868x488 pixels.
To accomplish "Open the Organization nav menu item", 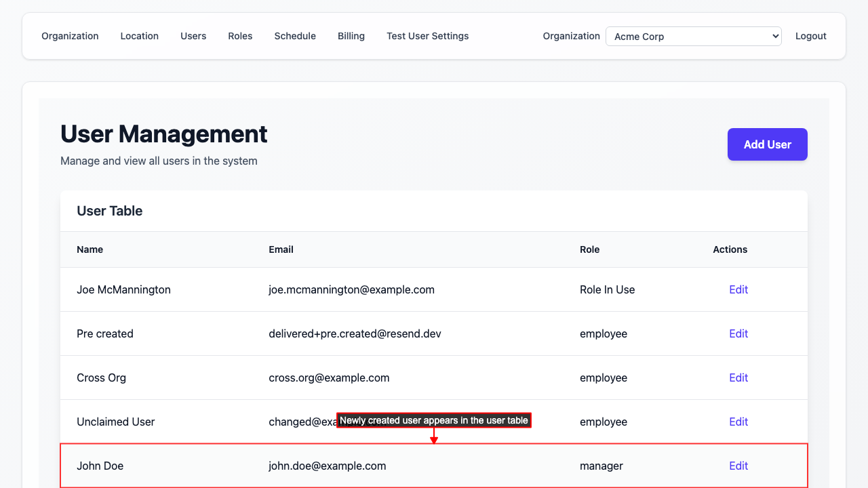I will (x=70, y=36).
